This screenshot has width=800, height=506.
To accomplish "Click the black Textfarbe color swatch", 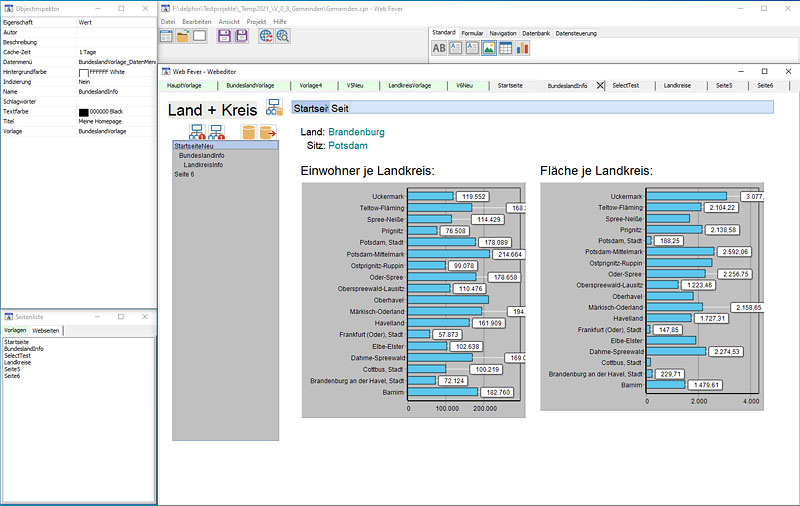I will (x=83, y=111).
